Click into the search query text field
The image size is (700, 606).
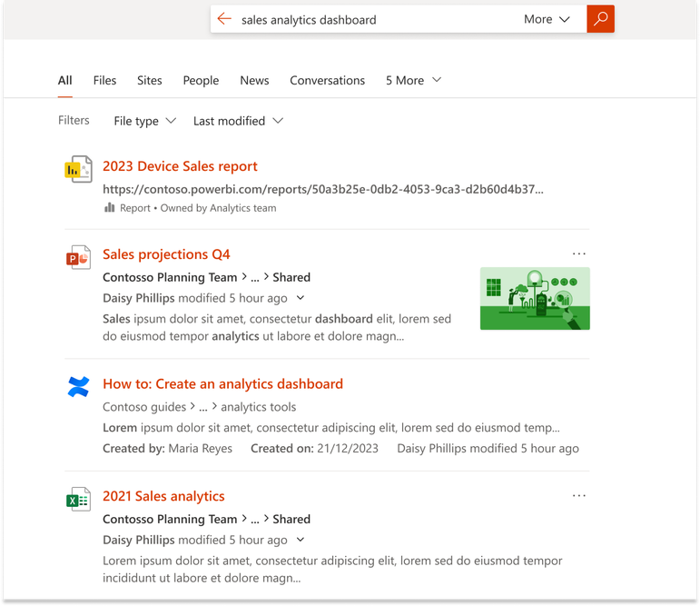375,20
